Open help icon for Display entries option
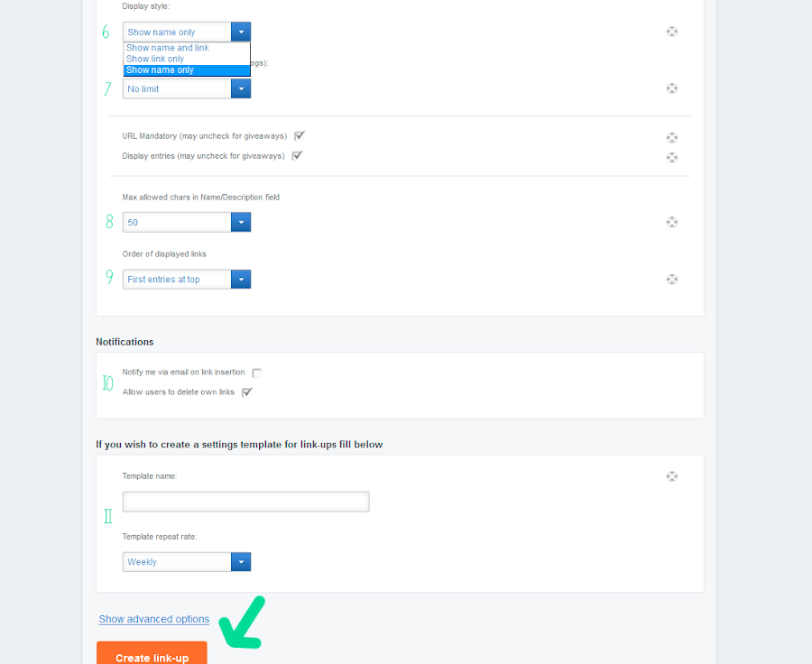This screenshot has width=812, height=664. (x=672, y=158)
